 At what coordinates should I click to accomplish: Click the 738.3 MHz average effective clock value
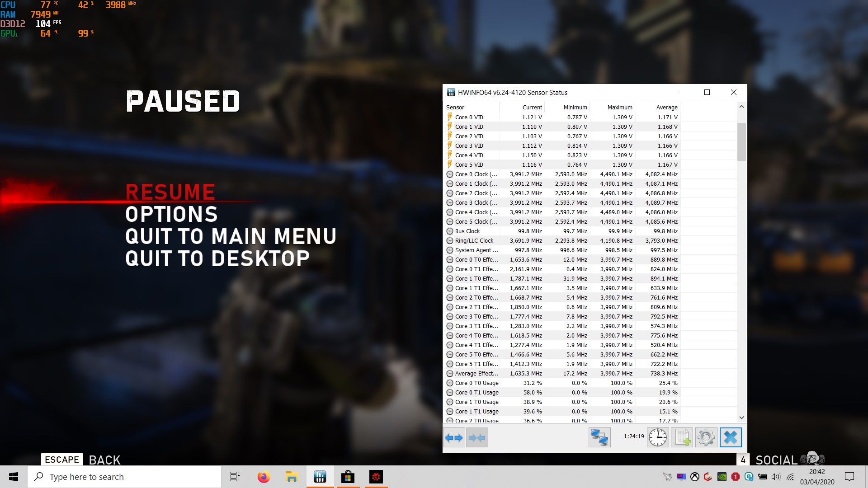coord(664,373)
